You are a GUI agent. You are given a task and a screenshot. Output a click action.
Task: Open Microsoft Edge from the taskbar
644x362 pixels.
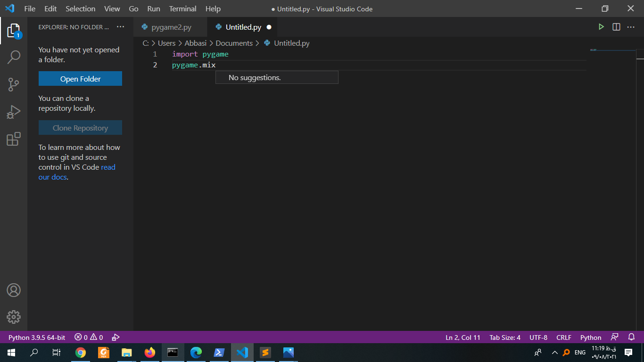[x=196, y=353]
